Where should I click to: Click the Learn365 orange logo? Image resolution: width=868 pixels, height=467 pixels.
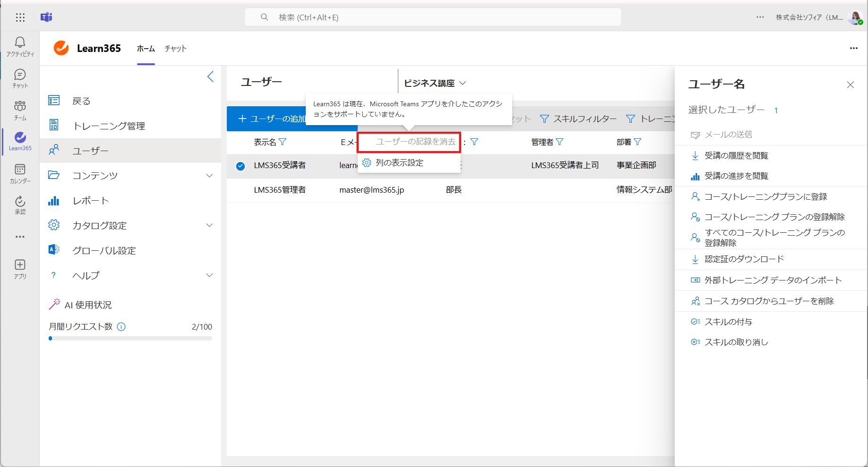point(61,48)
